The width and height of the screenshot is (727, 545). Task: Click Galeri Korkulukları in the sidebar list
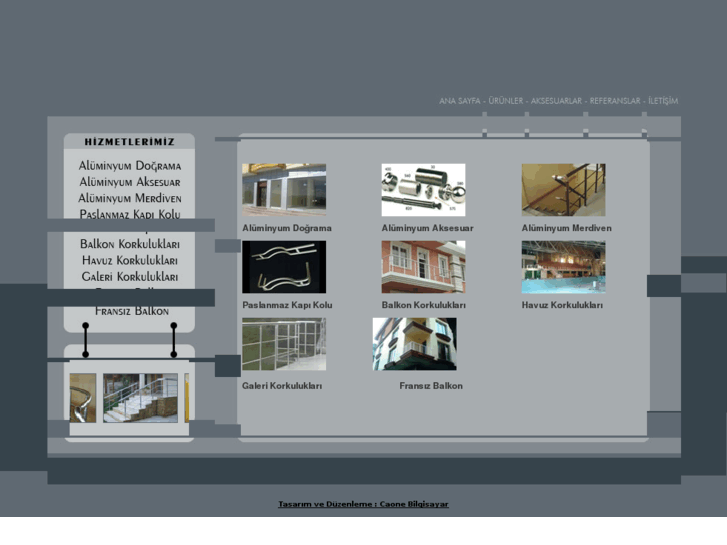point(129,276)
